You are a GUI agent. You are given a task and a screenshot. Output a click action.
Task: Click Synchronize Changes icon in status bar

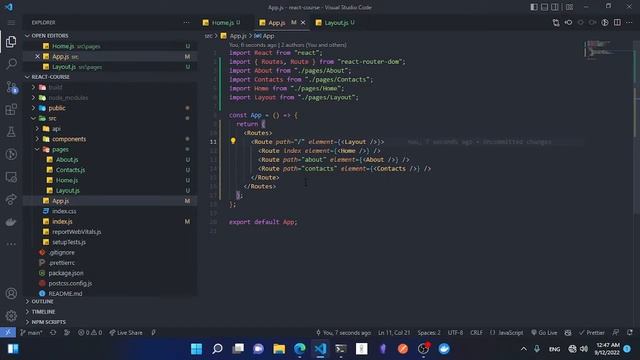[53, 333]
